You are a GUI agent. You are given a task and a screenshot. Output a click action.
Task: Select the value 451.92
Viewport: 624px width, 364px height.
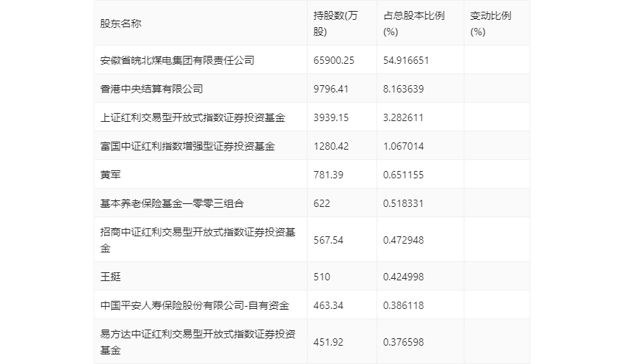(x=328, y=342)
